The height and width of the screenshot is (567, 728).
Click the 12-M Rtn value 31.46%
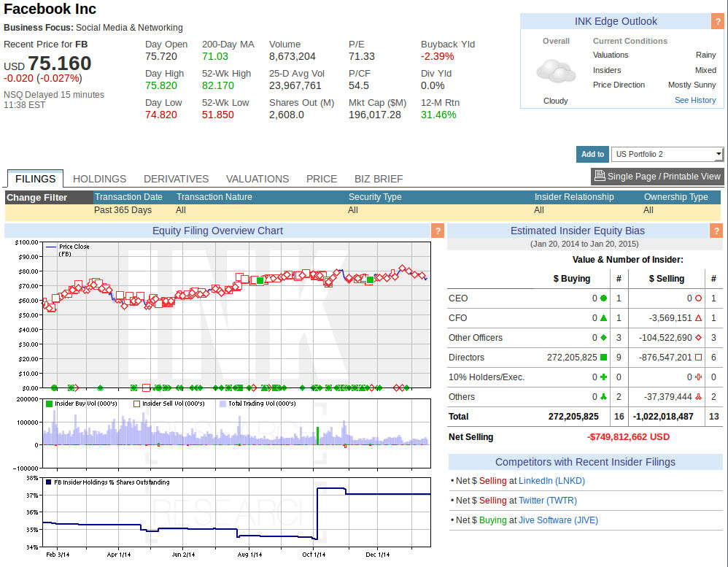tap(438, 115)
